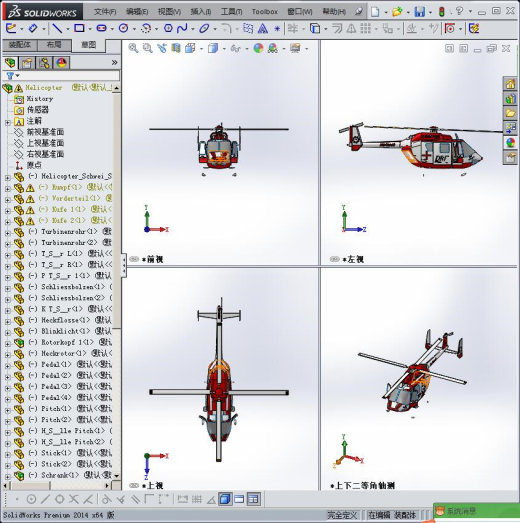Switch to the 布局 tab

tap(54, 45)
